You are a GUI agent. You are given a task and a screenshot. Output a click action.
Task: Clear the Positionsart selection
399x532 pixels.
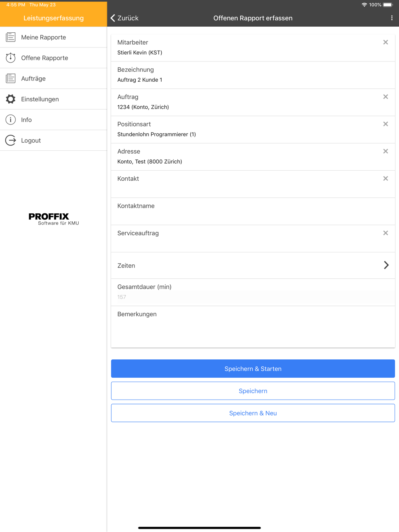pyautogui.click(x=385, y=124)
